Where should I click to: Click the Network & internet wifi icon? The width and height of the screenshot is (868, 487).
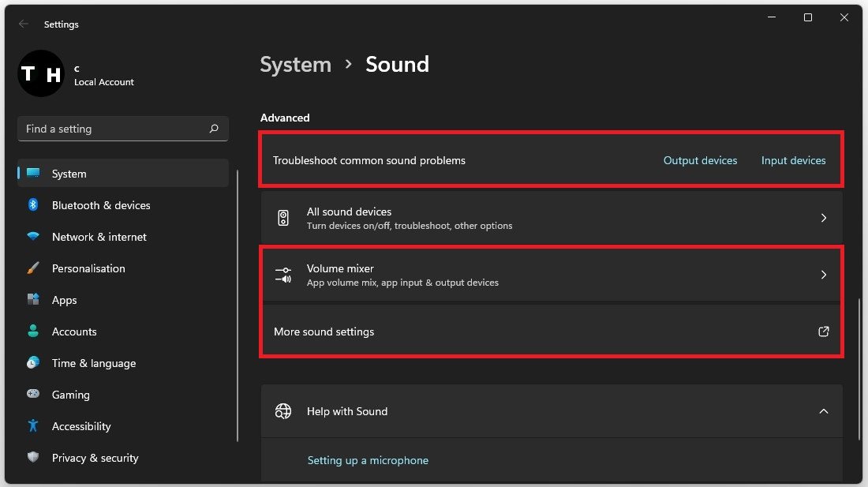point(33,237)
